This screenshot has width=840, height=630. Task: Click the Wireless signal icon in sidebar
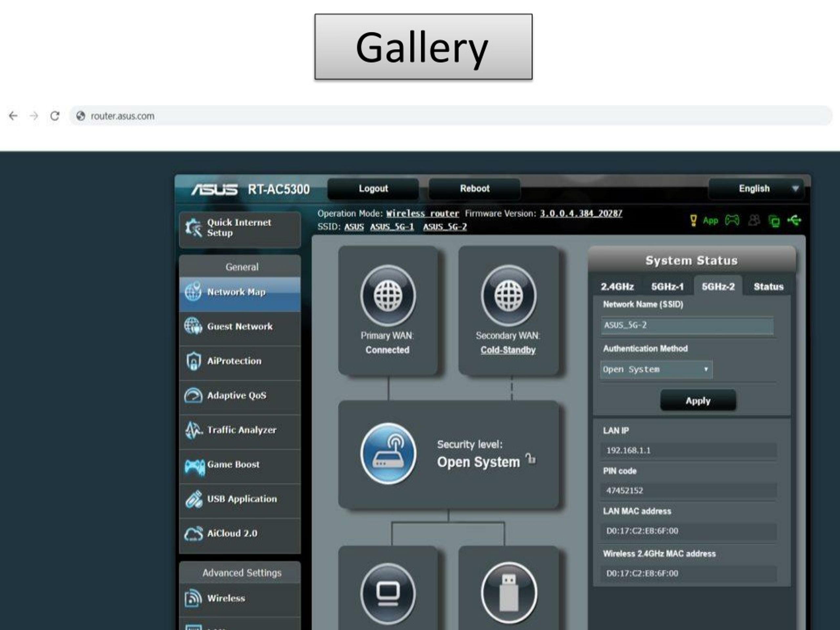click(x=193, y=598)
